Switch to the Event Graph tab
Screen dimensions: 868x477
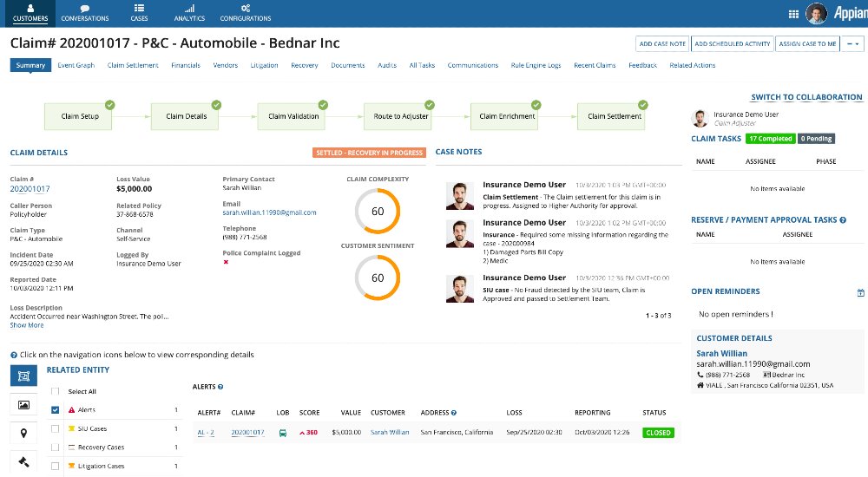76,65
